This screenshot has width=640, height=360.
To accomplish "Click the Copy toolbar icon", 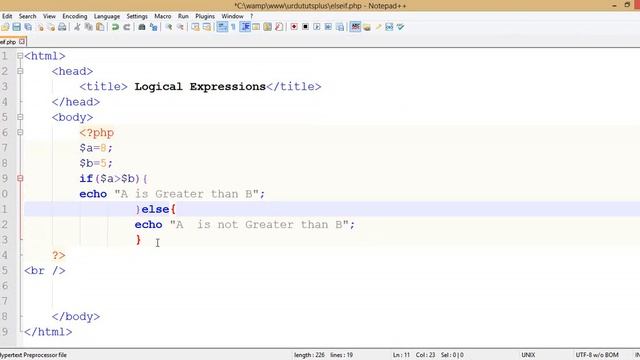I will coord(89,27).
